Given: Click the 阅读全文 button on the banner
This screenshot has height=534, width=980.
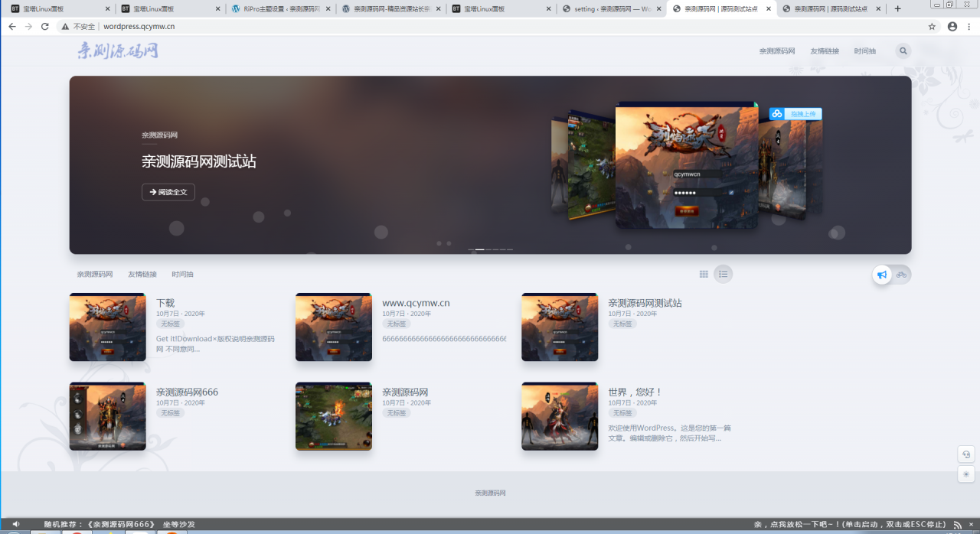Looking at the screenshot, I should [x=168, y=192].
